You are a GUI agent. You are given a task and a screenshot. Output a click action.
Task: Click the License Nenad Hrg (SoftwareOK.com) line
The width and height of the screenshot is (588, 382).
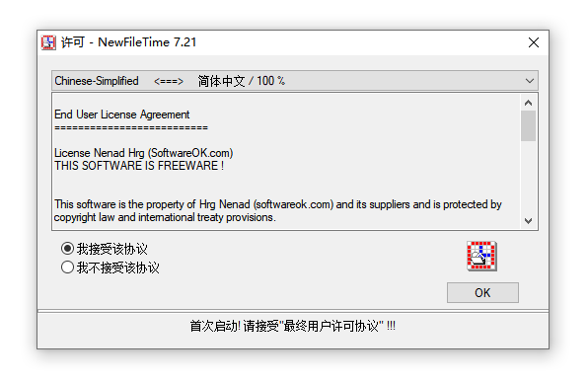(x=144, y=153)
